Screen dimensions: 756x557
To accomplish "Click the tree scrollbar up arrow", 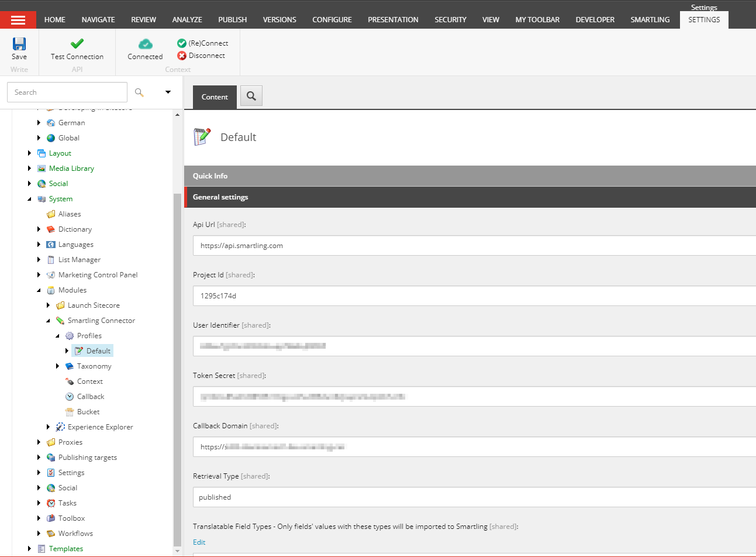I will 177,115.
